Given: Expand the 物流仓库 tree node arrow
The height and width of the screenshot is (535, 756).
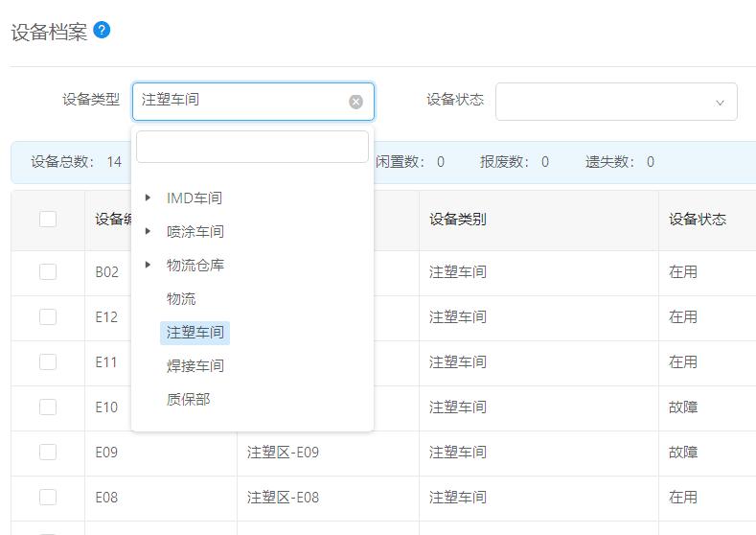Looking at the screenshot, I should (x=148, y=265).
